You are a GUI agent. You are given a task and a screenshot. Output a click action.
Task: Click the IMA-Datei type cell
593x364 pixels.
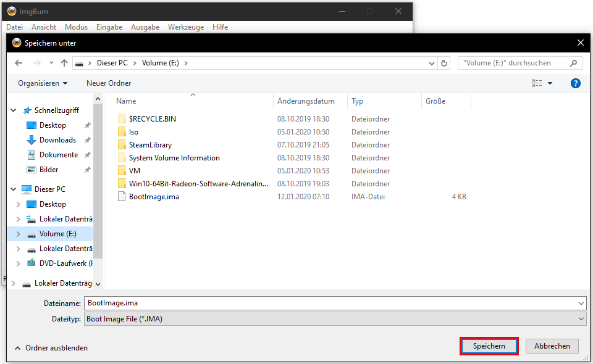coord(368,197)
